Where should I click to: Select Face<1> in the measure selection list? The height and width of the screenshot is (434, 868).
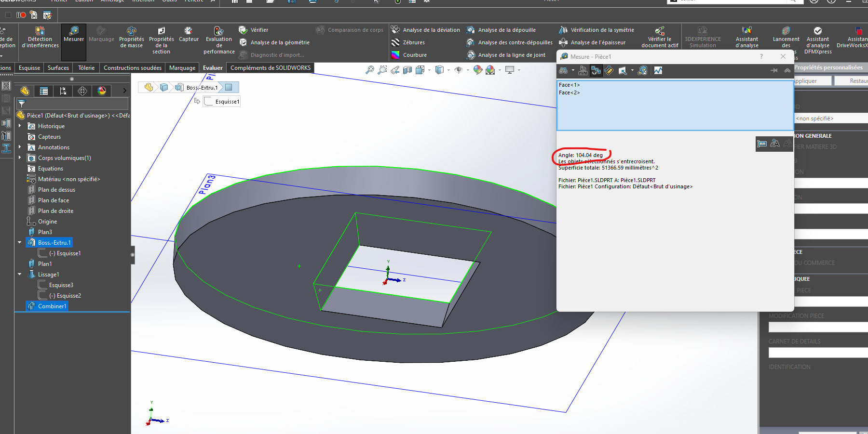(x=570, y=85)
